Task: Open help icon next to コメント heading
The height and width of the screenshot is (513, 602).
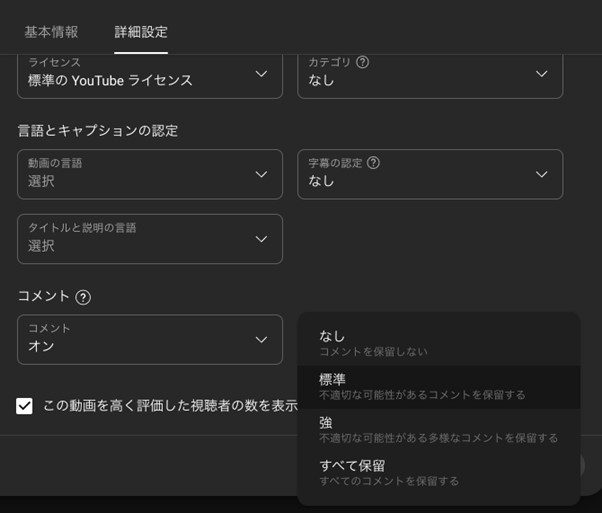Action: pyautogui.click(x=83, y=297)
